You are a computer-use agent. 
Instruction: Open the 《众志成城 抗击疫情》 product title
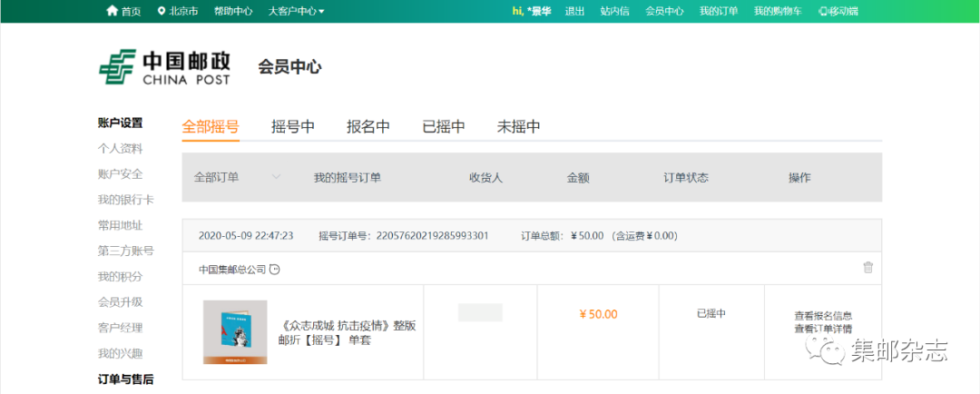347,332
